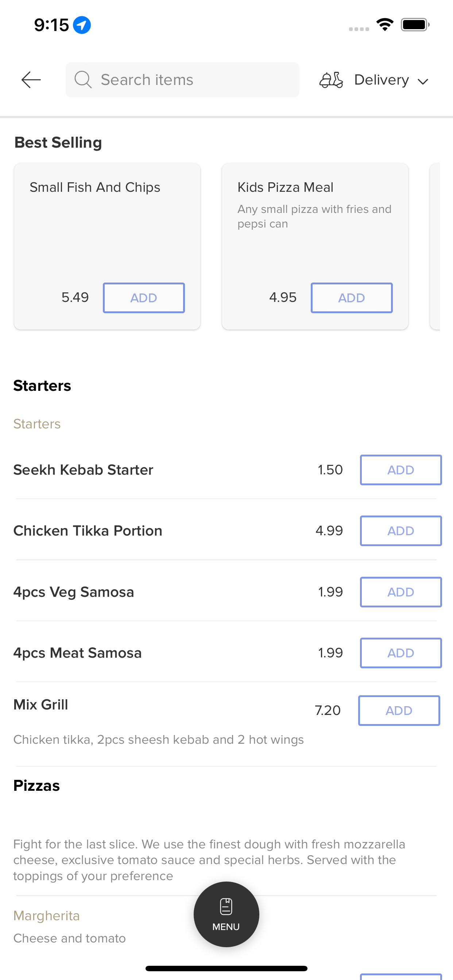This screenshot has height=980, width=453.
Task: Add Kids Pizza Meal to order
Action: point(352,298)
